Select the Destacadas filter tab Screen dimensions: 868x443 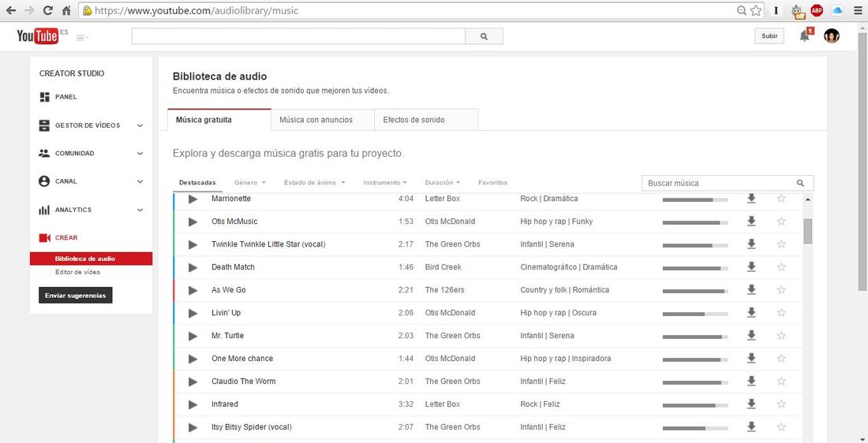[x=197, y=183]
